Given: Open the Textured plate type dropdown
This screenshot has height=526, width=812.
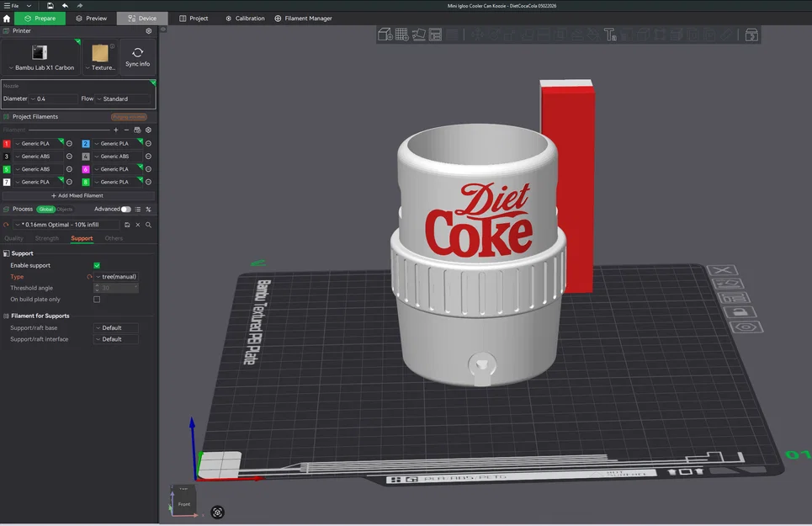Looking at the screenshot, I should tap(100, 57).
